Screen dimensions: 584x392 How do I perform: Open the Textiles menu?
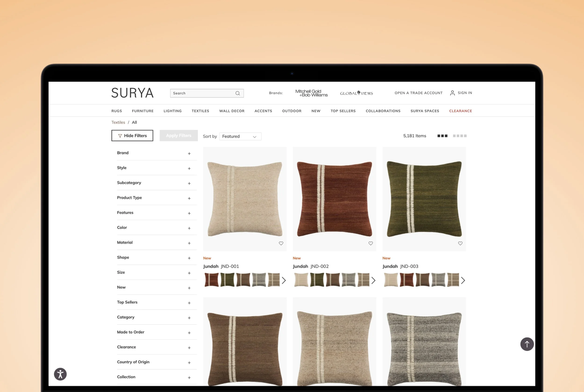(x=200, y=111)
